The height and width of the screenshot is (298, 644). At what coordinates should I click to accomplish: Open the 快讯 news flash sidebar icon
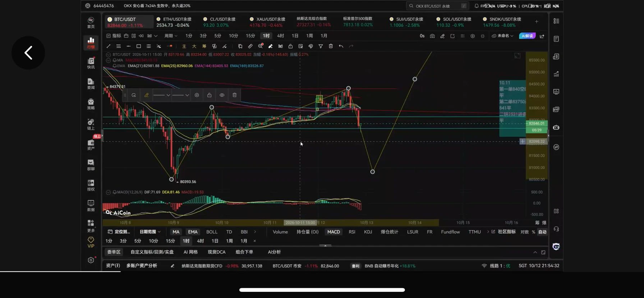pos(91,63)
